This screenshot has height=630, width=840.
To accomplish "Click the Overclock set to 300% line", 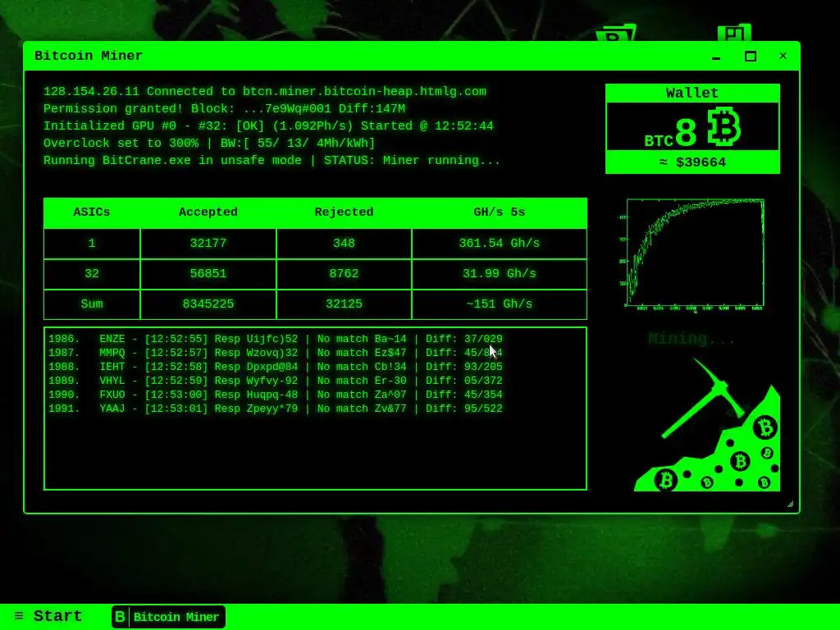I will [209, 143].
